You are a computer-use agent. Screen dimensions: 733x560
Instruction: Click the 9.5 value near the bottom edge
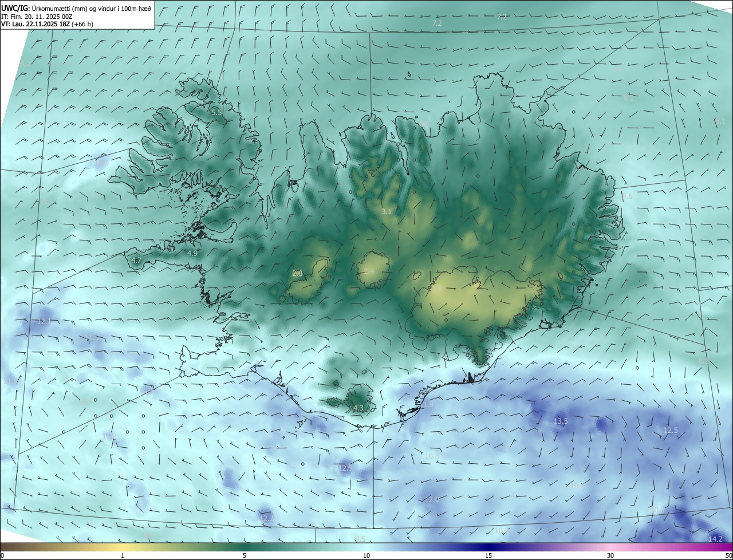(360, 539)
